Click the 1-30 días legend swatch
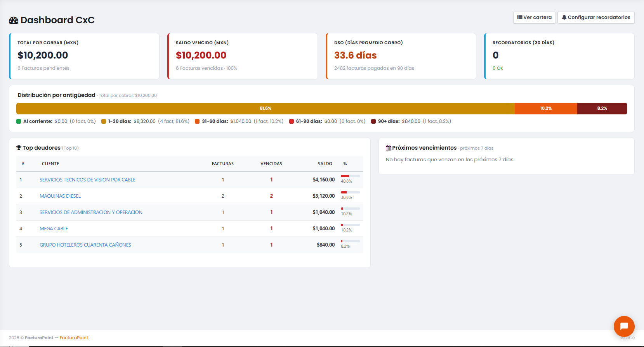 (104, 121)
